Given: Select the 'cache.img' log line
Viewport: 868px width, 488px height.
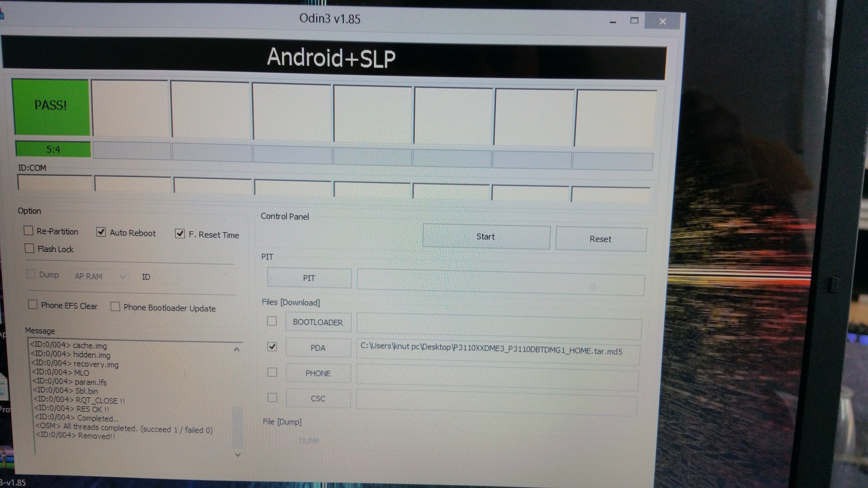Looking at the screenshot, I should 69,345.
